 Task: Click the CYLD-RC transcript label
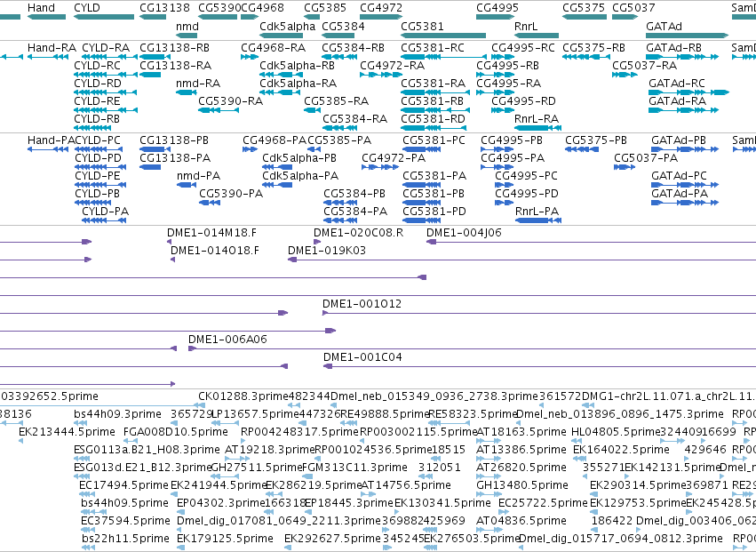98,66
